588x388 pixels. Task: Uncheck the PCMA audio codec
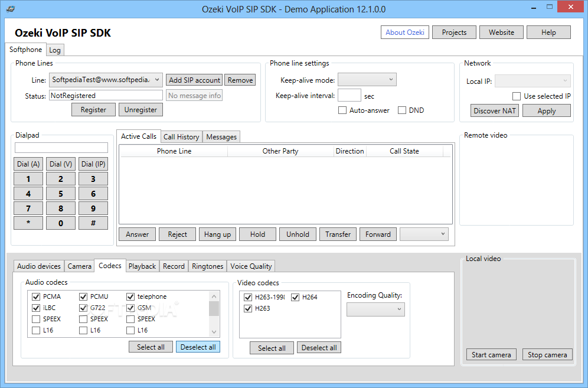point(36,296)
